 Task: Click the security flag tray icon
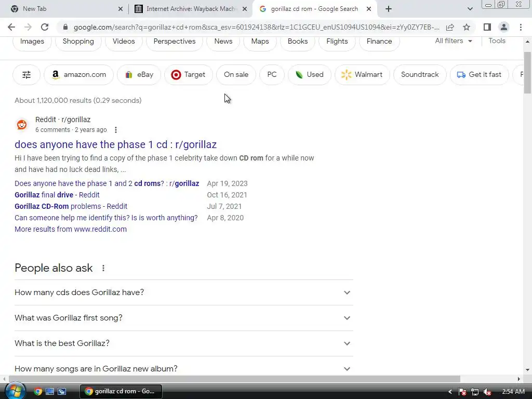(462, 392)
